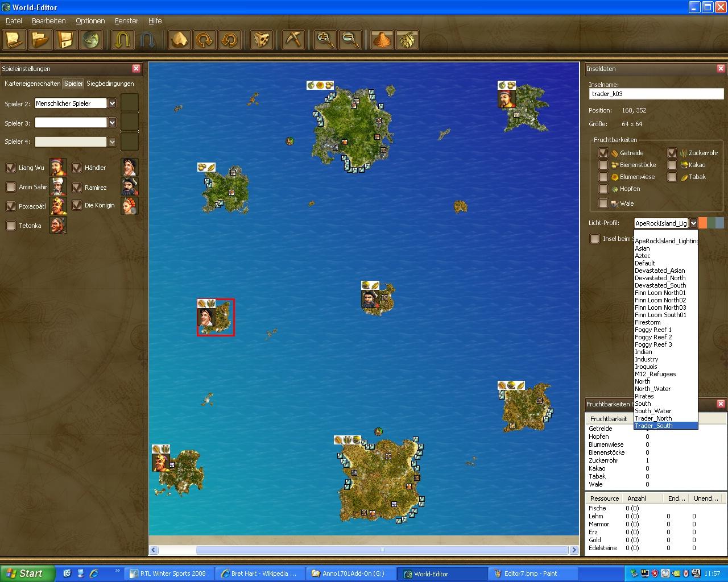Uncheck the Getreide fertility checkbox
The height and width of the screenshot is (582, 728).
(603, 153)
